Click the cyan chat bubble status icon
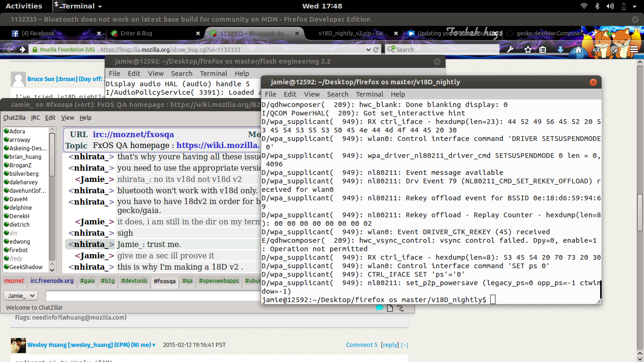This screenshot has height=362, width=644. click(x=380, y=307)
